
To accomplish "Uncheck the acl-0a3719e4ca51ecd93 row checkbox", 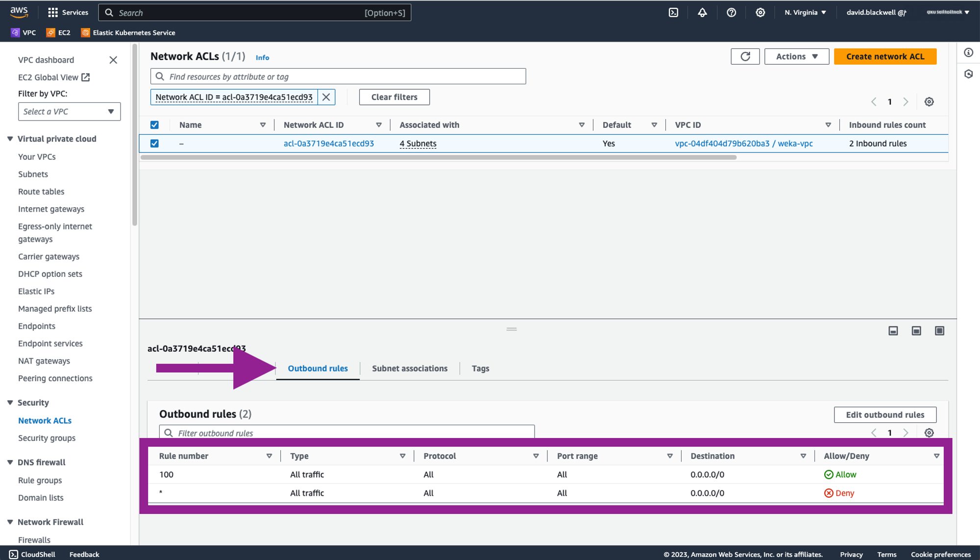I will 154,144.
